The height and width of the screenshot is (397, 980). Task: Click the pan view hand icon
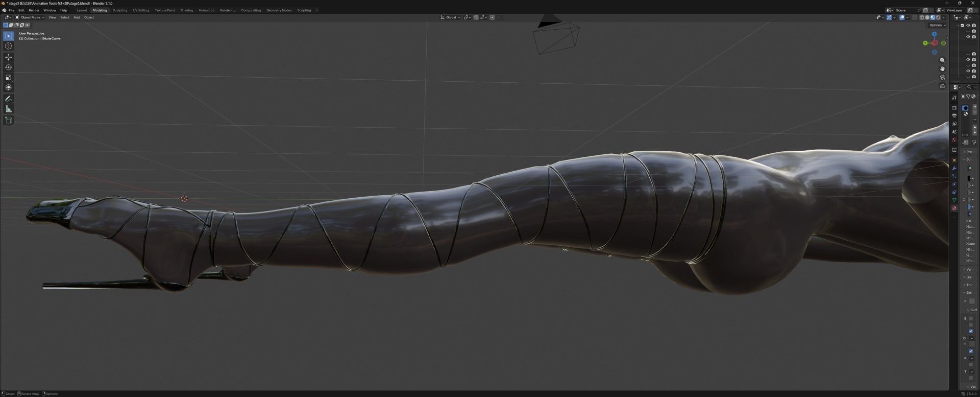(942, 68)
